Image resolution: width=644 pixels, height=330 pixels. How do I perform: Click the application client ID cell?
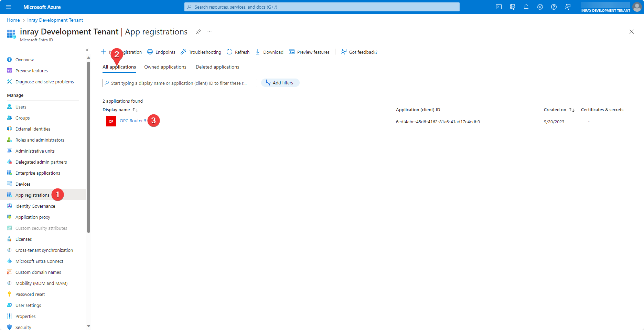pos(438,122)
